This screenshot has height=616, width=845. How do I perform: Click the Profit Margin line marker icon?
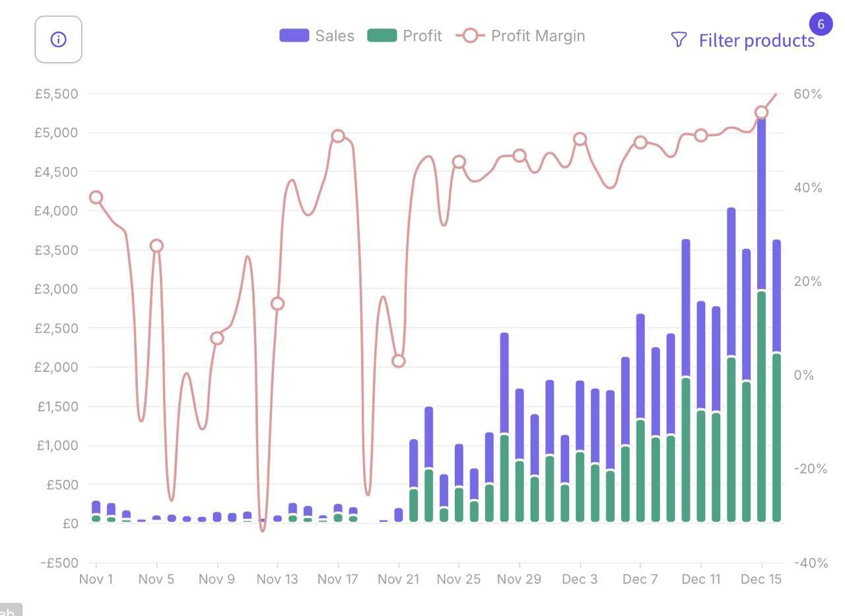point(470,36)
